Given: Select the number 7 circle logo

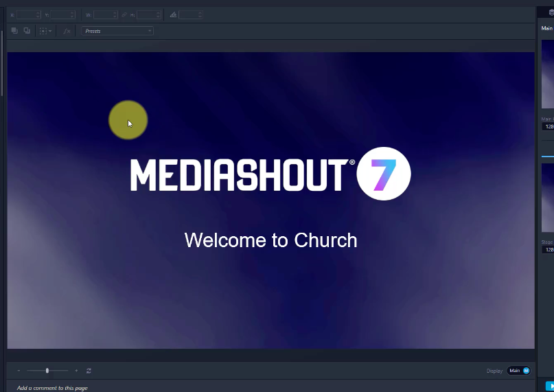Looking at the screenshot, I should pos(384,174).
